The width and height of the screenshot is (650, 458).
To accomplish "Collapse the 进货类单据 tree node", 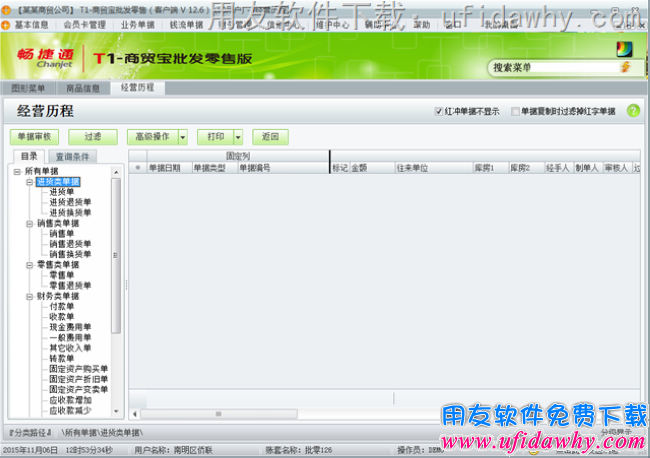I will (29, 182).
